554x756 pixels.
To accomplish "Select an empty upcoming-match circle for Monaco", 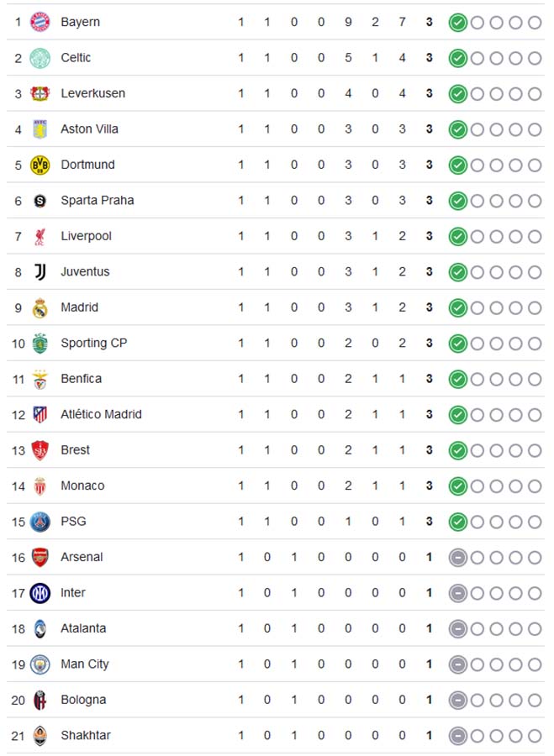I will click(496, 486).
